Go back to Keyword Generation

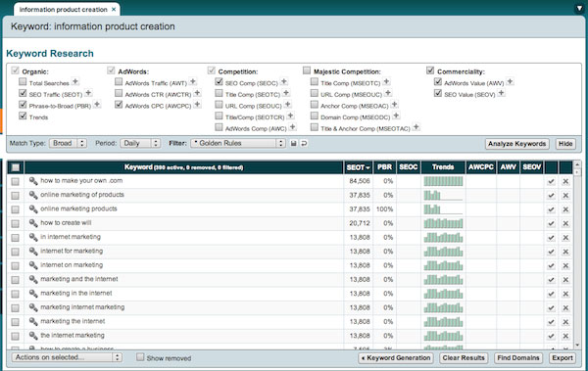(396, 358)
